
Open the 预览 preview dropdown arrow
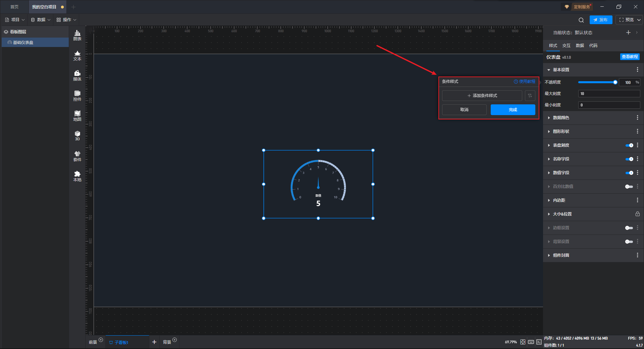[639, 20]
